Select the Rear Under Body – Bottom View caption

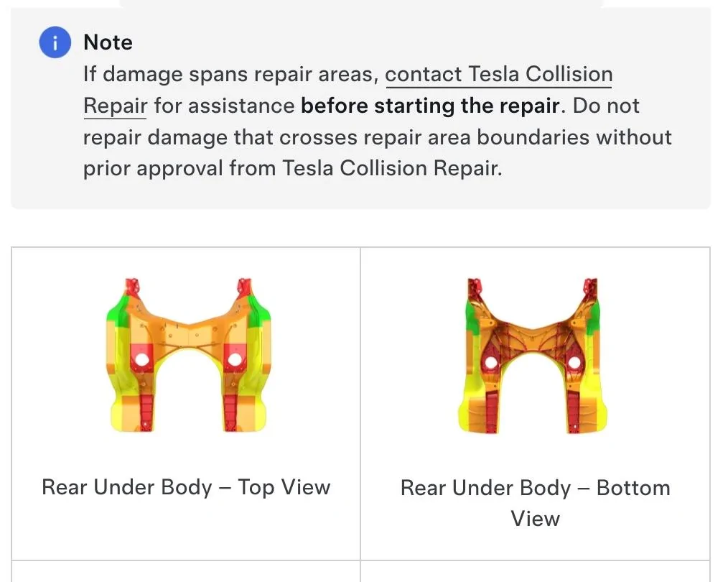point(536,503)
